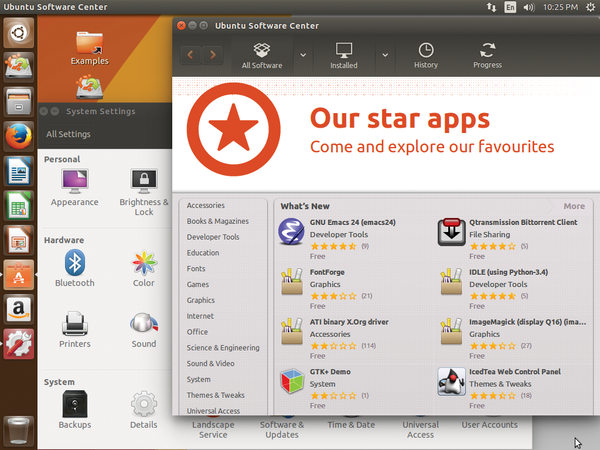Launch LibreOffice Writer from launcher

tap(18, 171)
